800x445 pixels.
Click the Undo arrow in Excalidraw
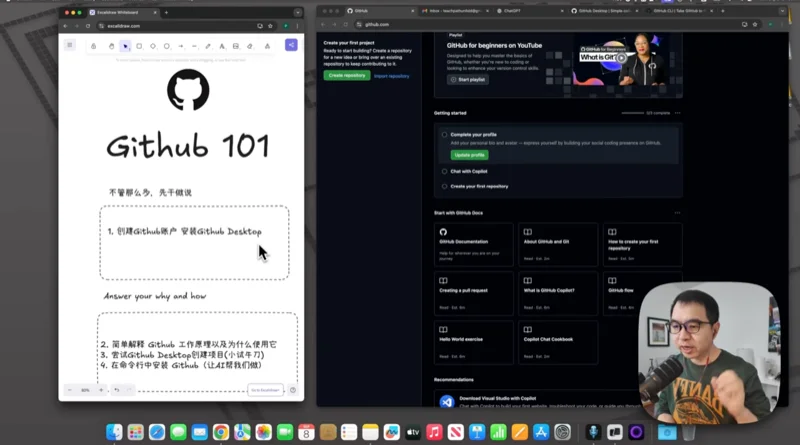pos(117,390)
